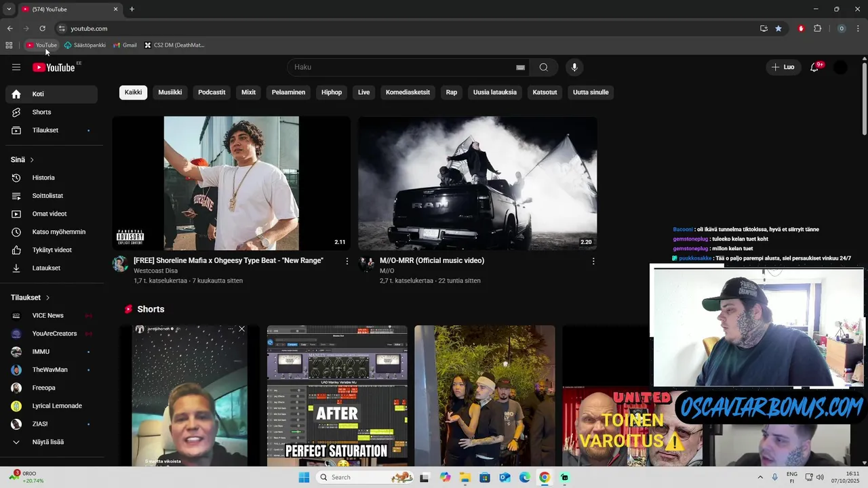Open the YouTube hamburger guide menu
This screenshot has width=868, height=488.
coord(16,67)
